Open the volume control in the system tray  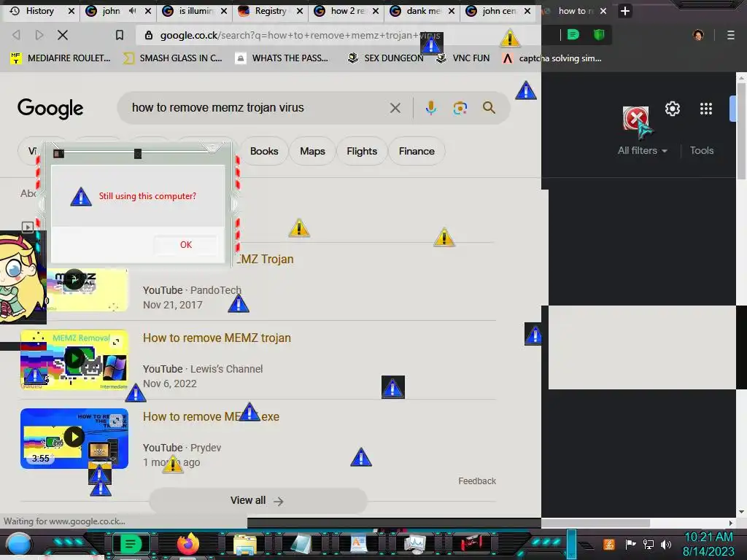click(x=666, y=544)
